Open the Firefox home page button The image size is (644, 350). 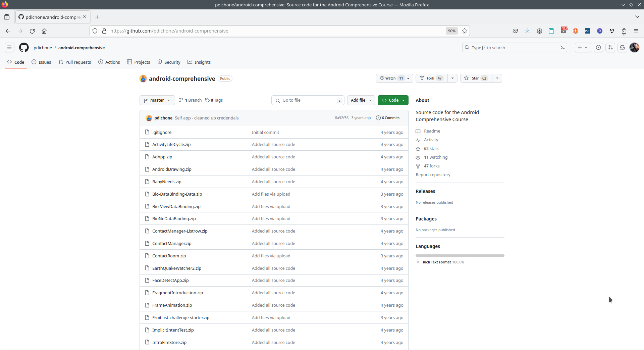pyautogui.click(x=44, y=31)
